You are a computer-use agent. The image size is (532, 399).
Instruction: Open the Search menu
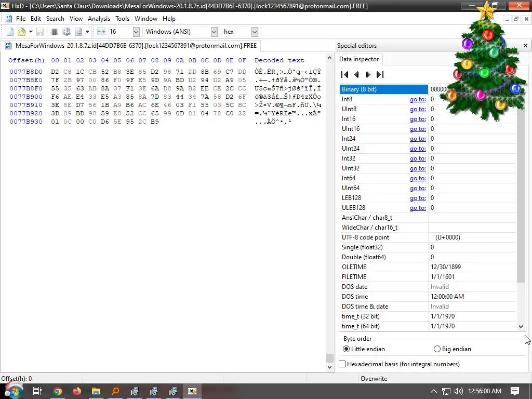click(x=55, y=19)
